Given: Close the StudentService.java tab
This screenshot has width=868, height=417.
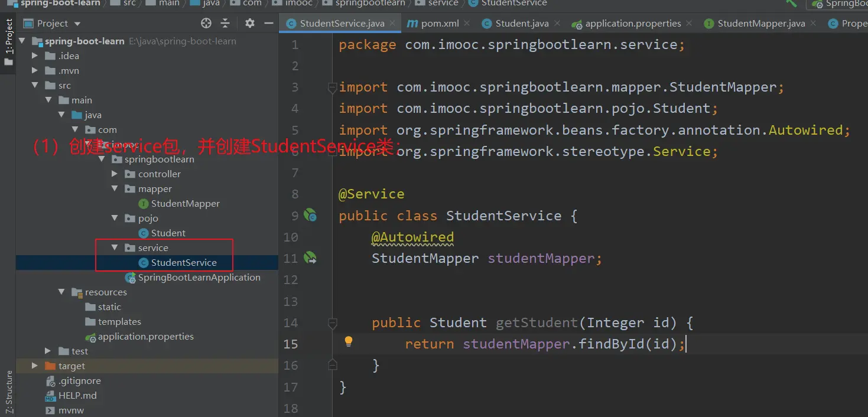Looking at the screenshot, I should click(392, 24).
